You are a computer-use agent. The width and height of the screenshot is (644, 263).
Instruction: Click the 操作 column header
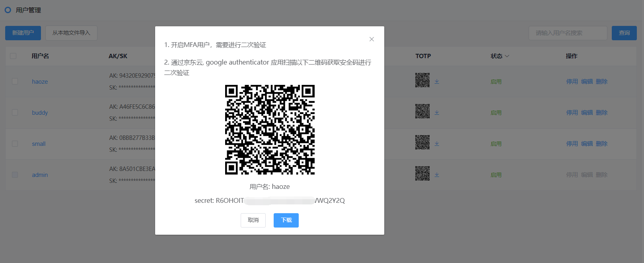572,56
